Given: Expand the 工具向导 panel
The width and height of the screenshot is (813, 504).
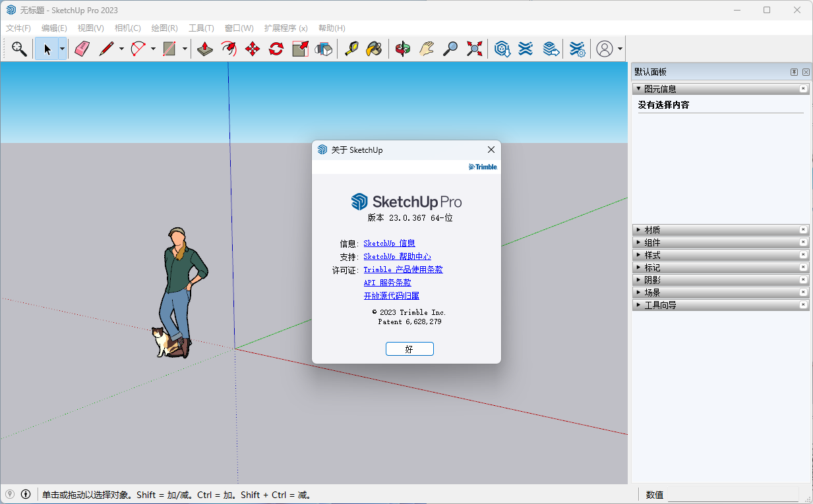Looking at the screenshot, I should [638, 305].
